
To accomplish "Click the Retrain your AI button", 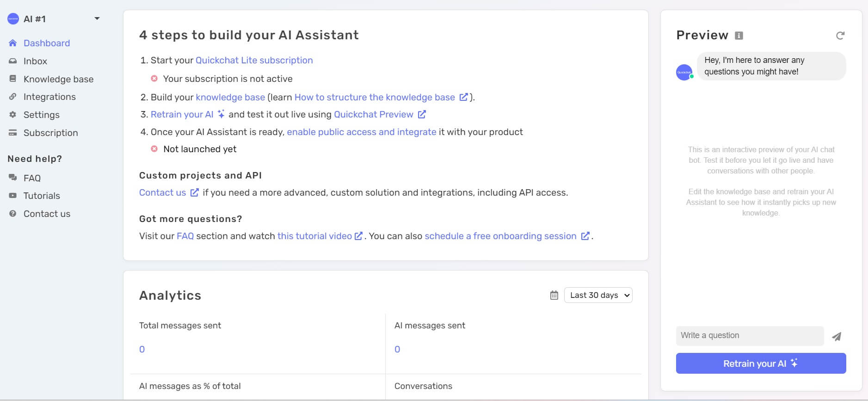I will 761,364.
